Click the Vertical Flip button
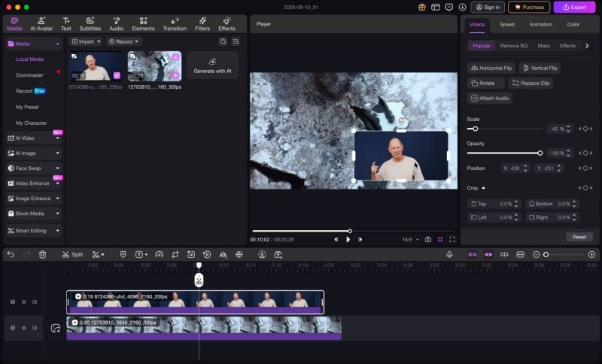The image size is (602, 364). [540, 68]
